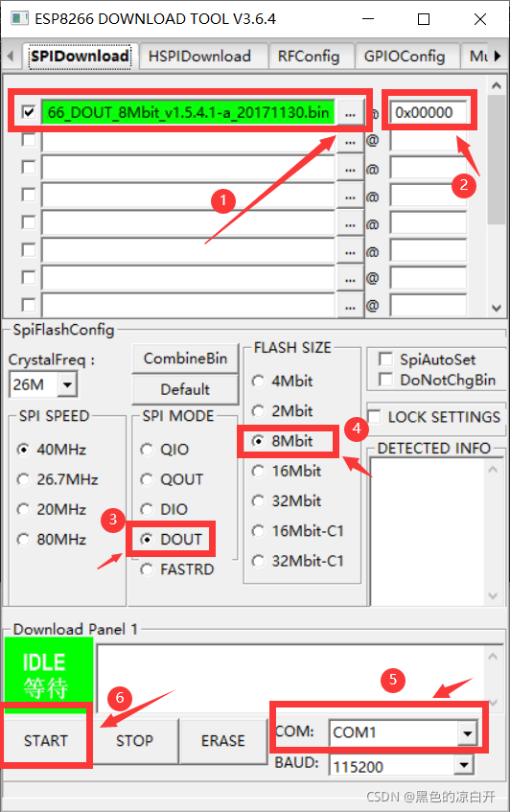The height and width of the screenshot is (812, 510).
Task: Click the app icon in title bar
Action: 19,19
